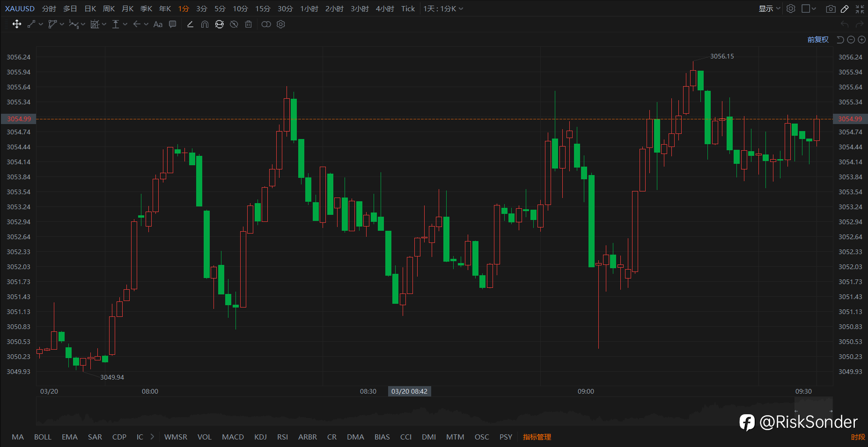868x447 pixels.
Task: Delete drawings with the trash icon
Action: click(249, 24)
